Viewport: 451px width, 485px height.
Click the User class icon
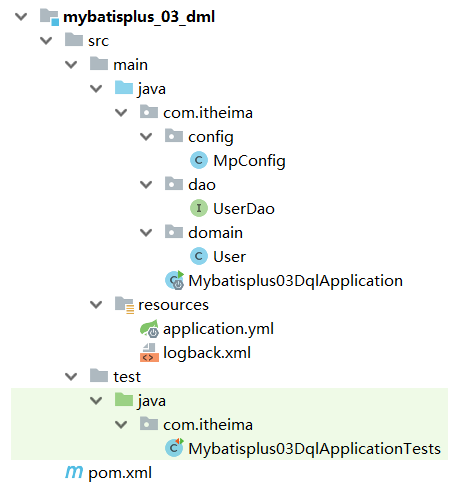tap(199, 256)
